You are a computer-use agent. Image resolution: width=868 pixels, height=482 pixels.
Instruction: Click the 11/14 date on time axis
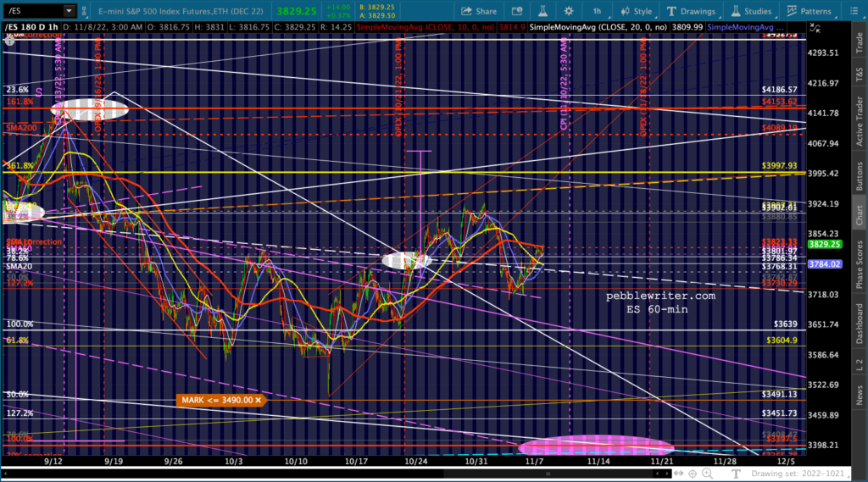pos(598,461)
